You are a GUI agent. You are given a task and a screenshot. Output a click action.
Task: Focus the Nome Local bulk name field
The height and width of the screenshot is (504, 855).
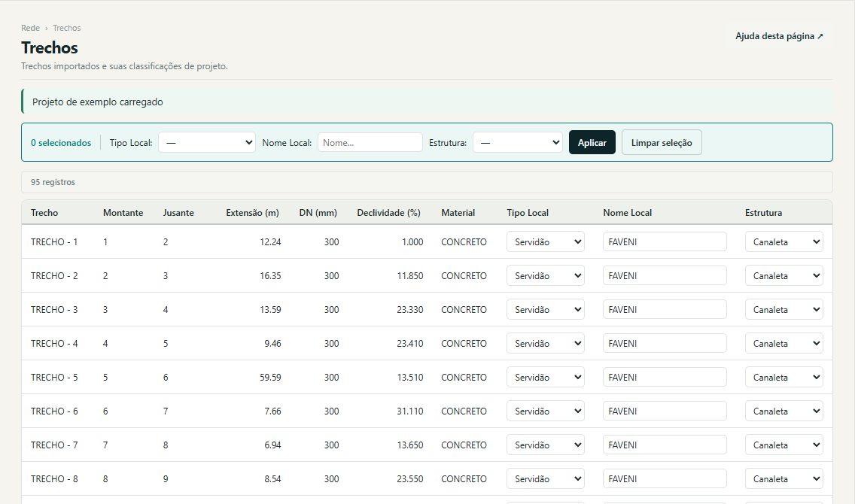(370, 143)
